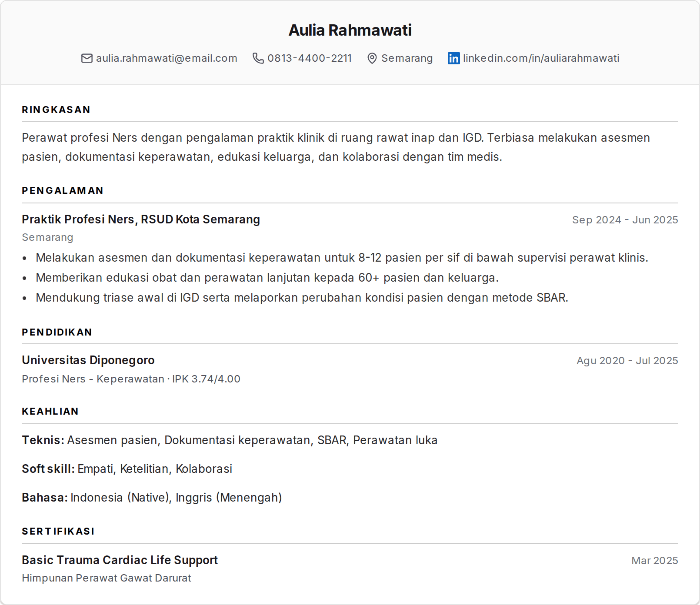700x605 pixels.
Task: Select the bullet about 8-12 pasien per sif
Action: [x=342, y=258]
